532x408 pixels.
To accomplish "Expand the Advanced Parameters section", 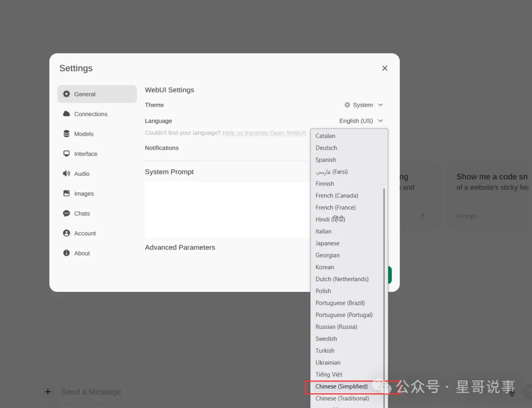I will (180, 248).
